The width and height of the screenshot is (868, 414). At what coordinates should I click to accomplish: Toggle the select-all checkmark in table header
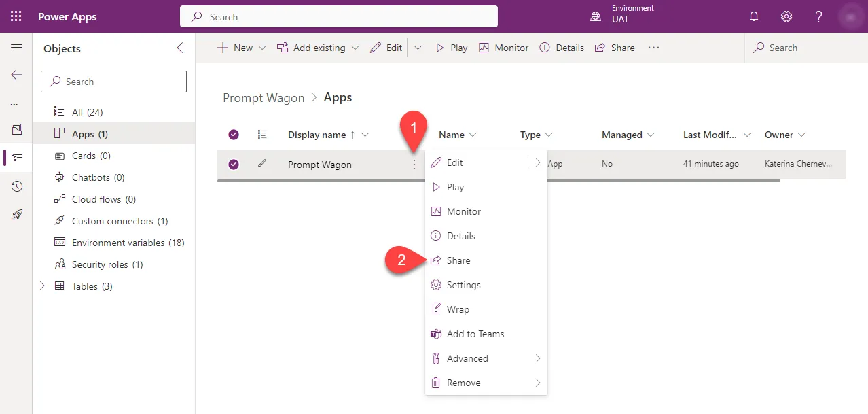(x=234, y=135)
